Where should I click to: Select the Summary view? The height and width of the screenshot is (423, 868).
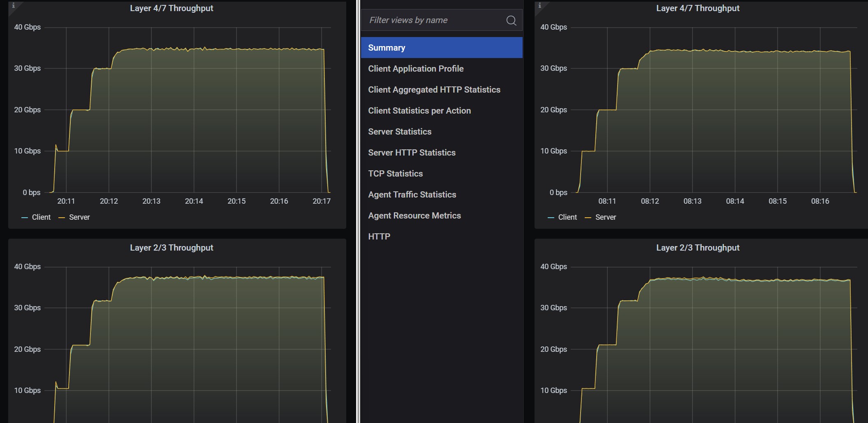[x=387, y=48]
